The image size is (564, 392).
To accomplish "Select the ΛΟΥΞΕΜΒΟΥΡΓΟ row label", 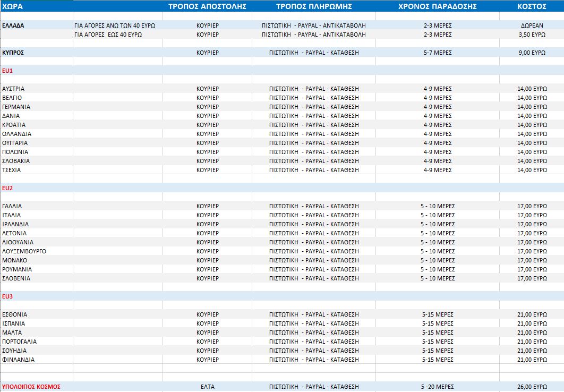I will 24,251.
